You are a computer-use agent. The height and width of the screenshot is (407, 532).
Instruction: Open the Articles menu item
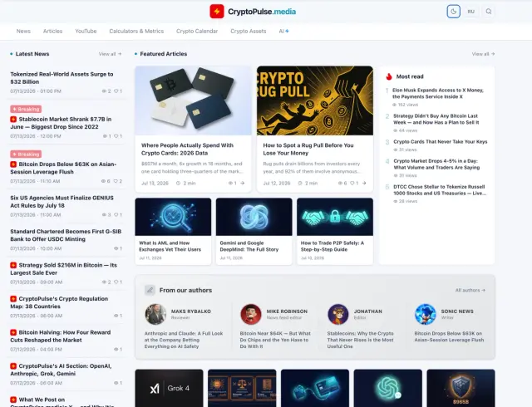(x=52, y=32)
